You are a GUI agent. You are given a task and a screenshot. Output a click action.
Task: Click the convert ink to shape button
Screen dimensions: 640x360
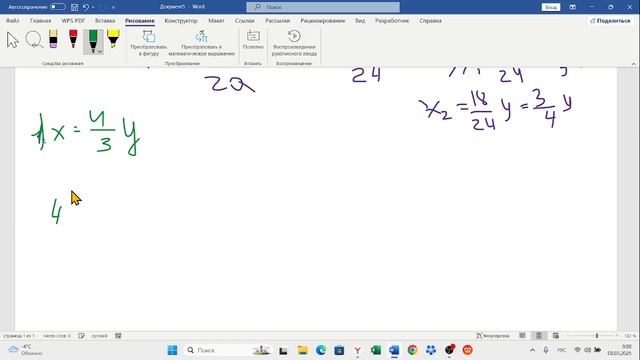[x=149, y=43]
